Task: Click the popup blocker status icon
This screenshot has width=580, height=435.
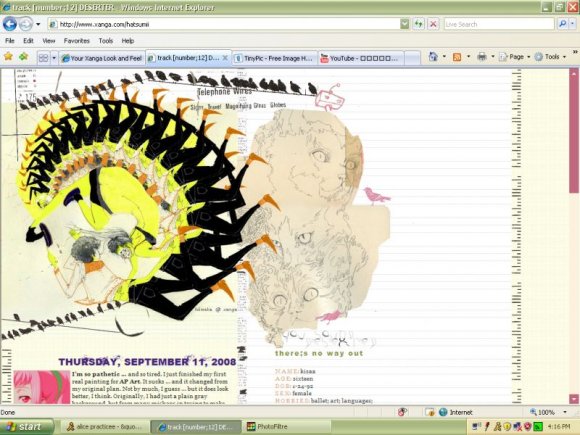Action: 402,412
